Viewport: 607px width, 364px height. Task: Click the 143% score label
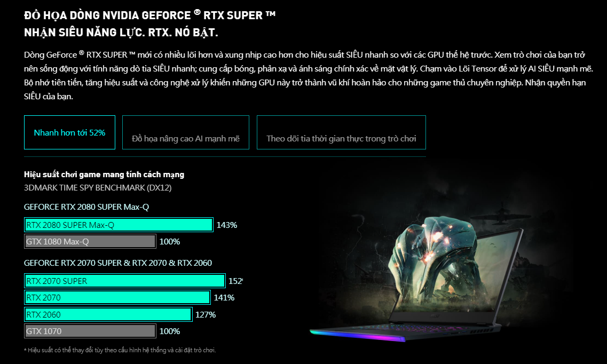[226, 225]
